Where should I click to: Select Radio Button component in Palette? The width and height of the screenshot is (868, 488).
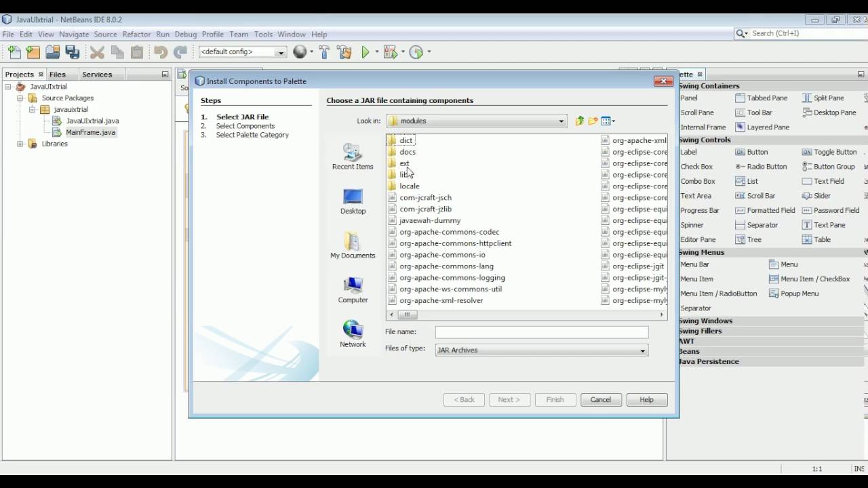coord(762,167)
